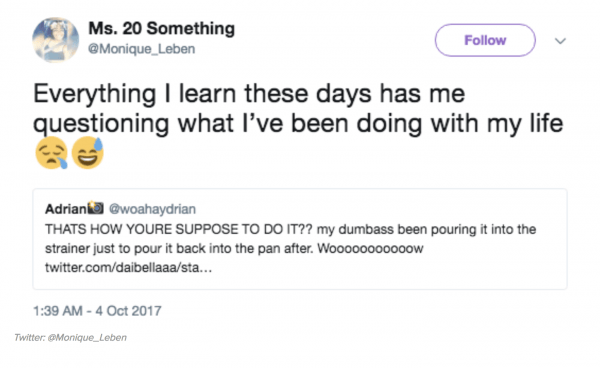Click the grinning sweat smile emoji
This screenshot has width=600, height=368.
(88, 153)
